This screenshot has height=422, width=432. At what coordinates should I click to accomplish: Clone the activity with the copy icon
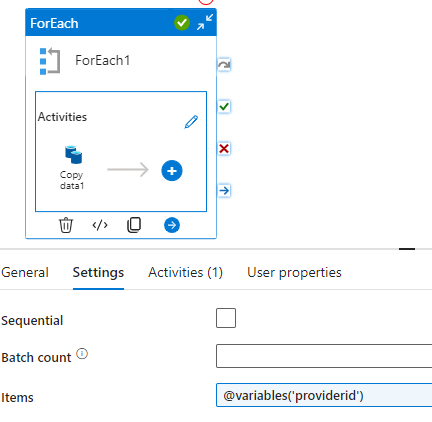click(x=134, y=225)
